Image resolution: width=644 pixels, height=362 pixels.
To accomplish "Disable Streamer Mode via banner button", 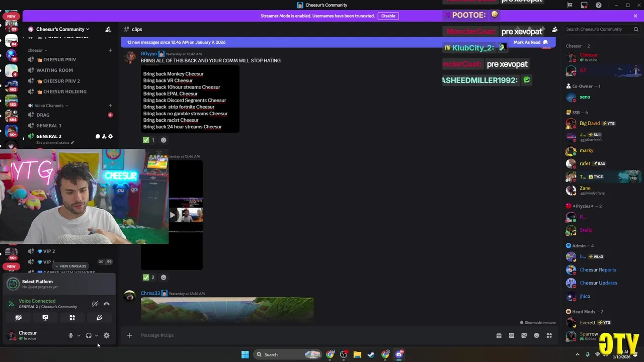I will [388, 16].
